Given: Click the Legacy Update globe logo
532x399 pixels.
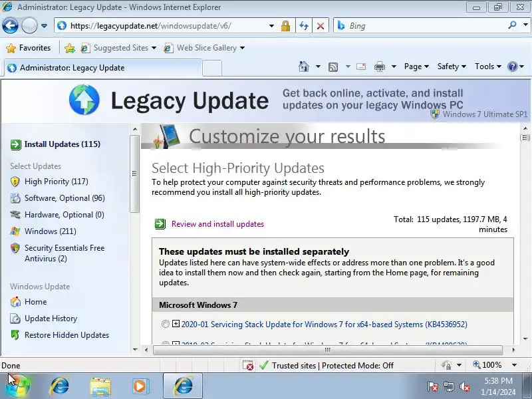Looking at the screenshot, I should (84, 100).
